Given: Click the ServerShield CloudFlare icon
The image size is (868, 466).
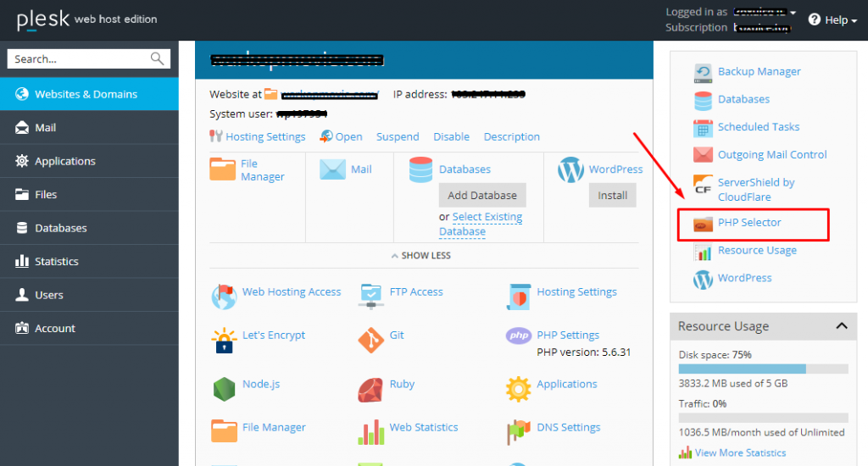Looking at the screenshot, I should 703,185.
